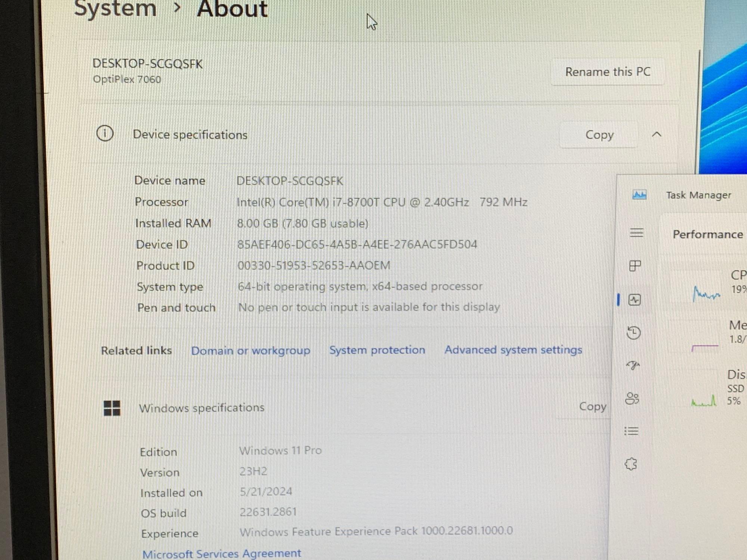
Task: Copy the Windows specifications
Action: coord(592,406)
